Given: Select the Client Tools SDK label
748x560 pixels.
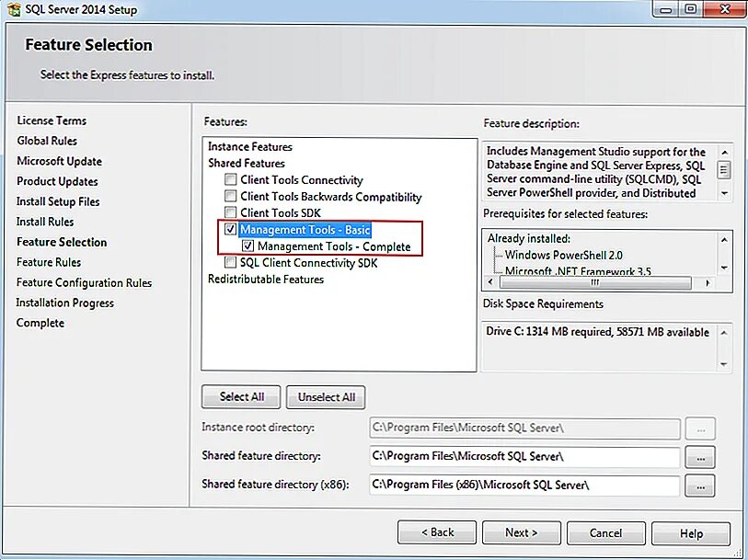Looking at the screenshot, I should click(281, 212).
